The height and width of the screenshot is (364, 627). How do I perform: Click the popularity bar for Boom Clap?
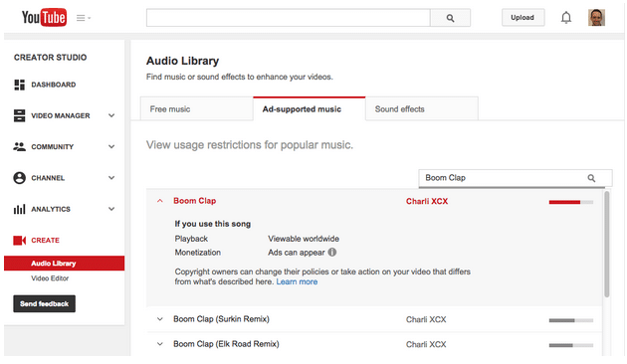pyautogui.click(x=571, y=202)
